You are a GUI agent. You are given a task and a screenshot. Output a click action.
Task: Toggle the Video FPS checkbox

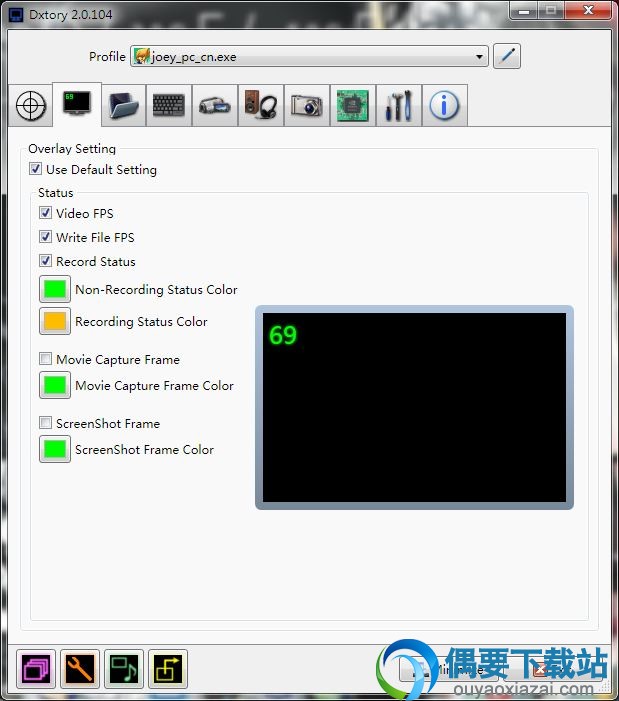[x=45, y=213]
